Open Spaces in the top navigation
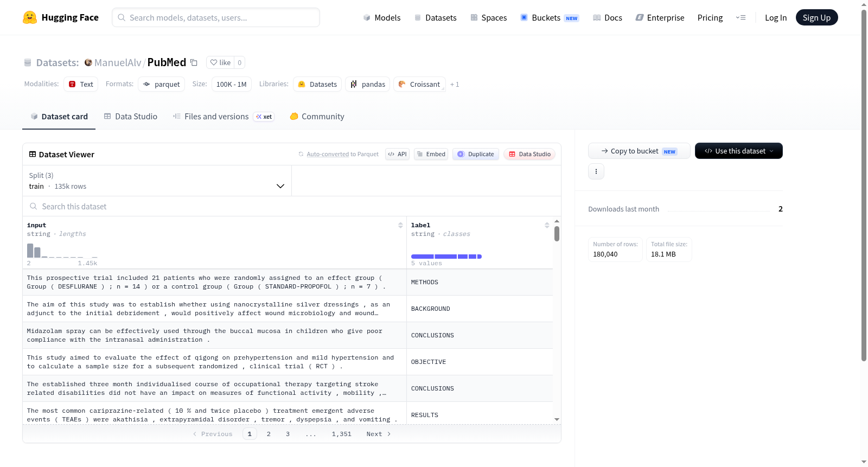 [x=489, y=17]
